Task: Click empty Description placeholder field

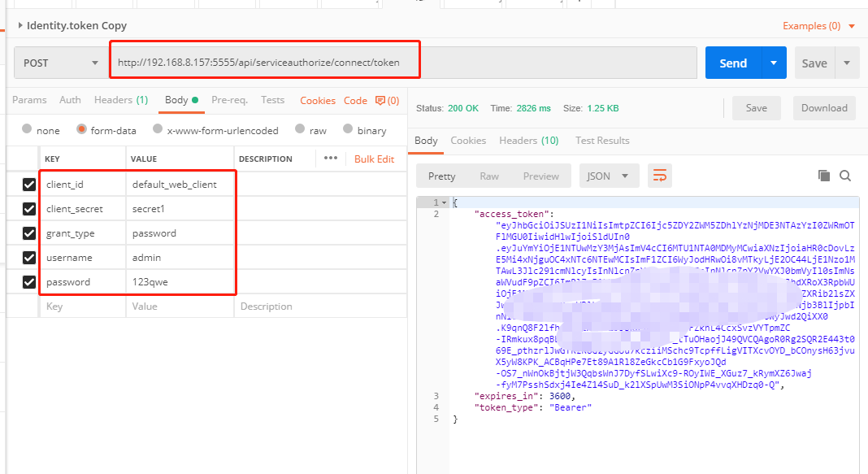Action: click(320, 307)
